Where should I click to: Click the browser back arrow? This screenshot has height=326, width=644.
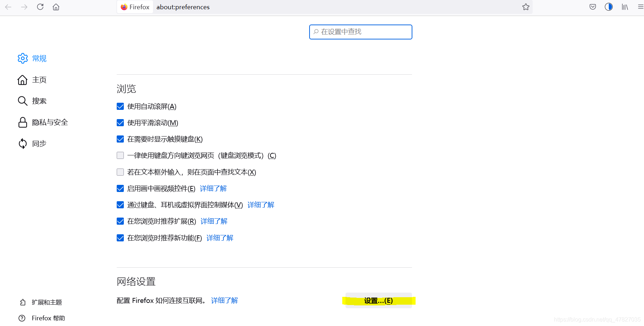coord(8,7)
